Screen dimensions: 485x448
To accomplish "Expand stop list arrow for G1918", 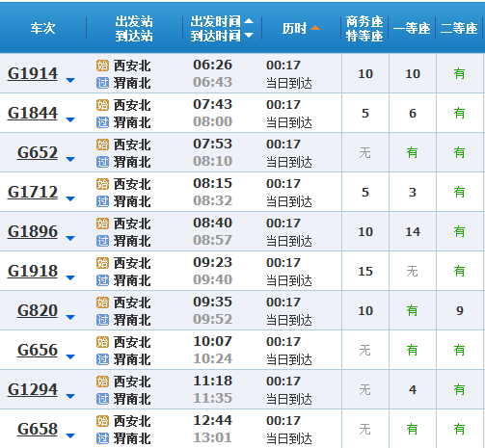I will tap(70, 277).
